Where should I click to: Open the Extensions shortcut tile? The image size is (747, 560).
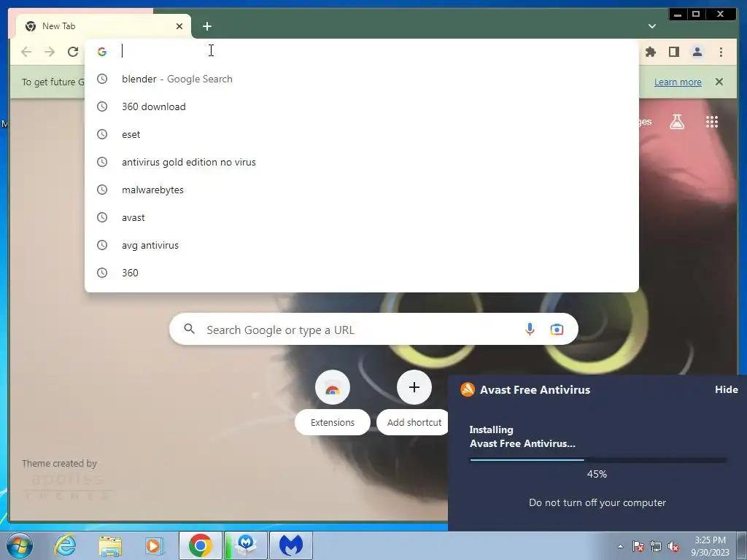click(x=333, y=402)
